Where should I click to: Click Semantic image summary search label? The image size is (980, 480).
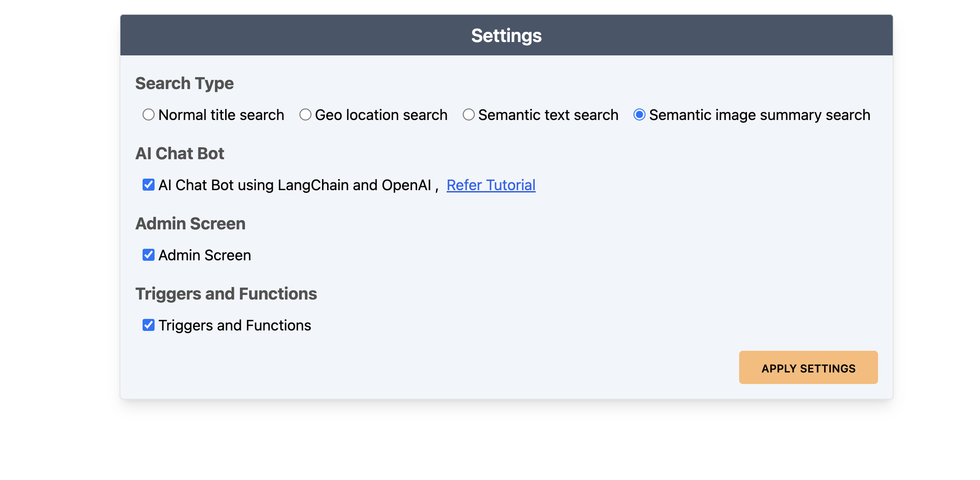coord(759,115)
